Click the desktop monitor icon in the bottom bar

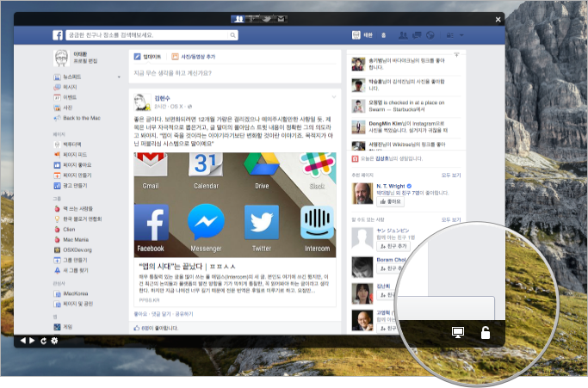pos(458,332)
